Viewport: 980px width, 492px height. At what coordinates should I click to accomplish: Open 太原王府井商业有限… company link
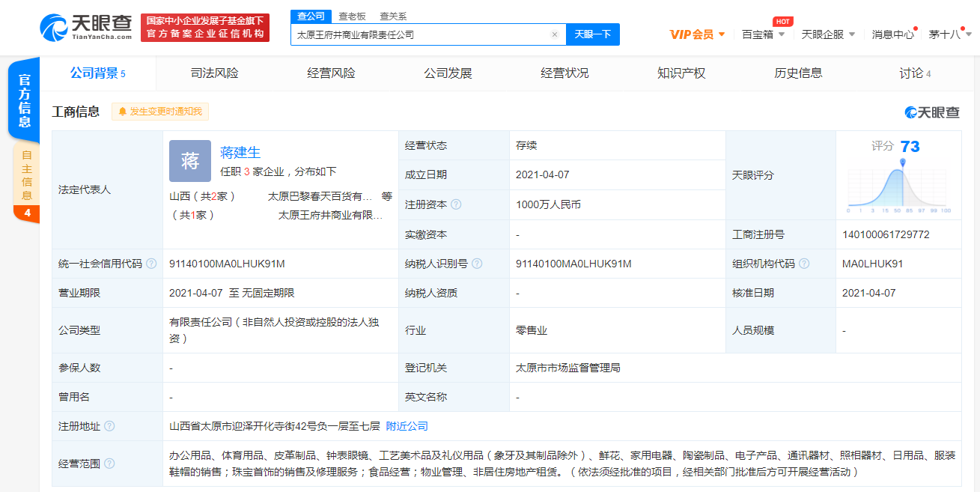click(331, 215)
